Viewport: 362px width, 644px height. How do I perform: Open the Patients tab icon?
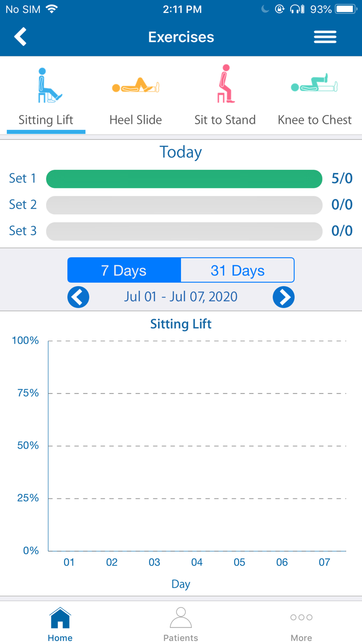180,618
